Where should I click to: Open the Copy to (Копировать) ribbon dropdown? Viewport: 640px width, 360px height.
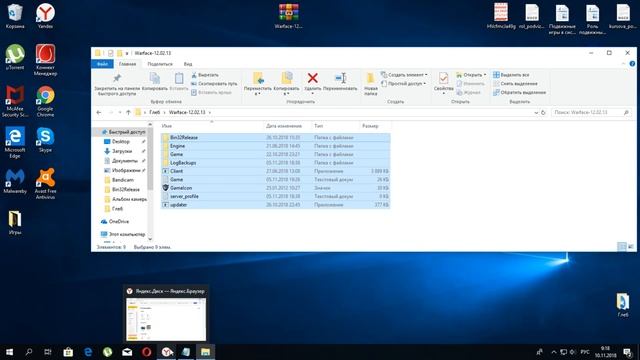tap(286, 84)
